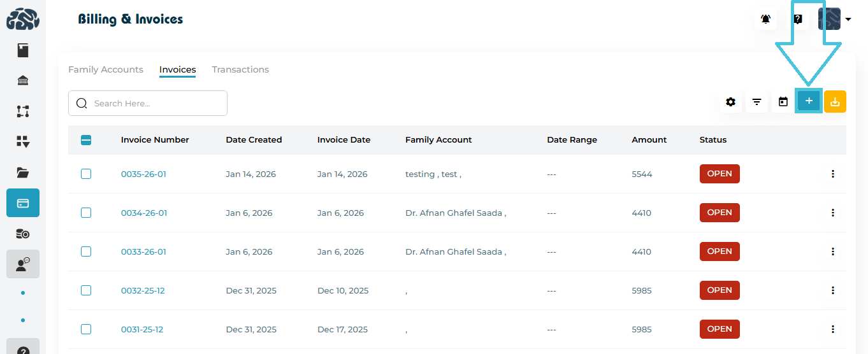The image size is (868, 354).
Task: Open table settings gear icon
Action: [x=730, y=102]
